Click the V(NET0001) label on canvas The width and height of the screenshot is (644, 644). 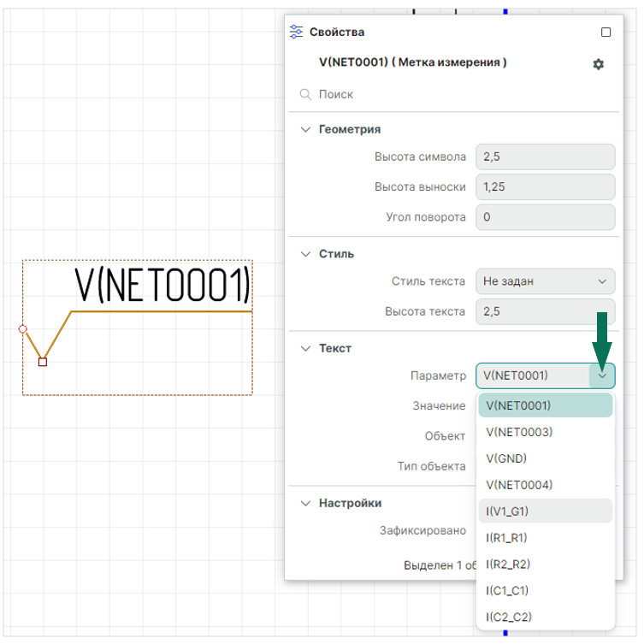(x=162, y=286)
